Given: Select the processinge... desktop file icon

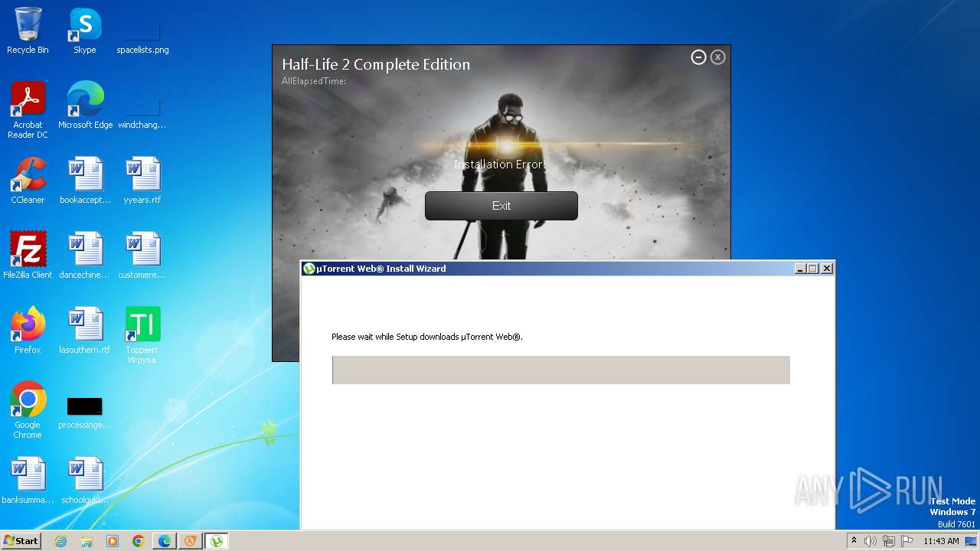Looking at the screenshot, I should click(x=85, y=412).
